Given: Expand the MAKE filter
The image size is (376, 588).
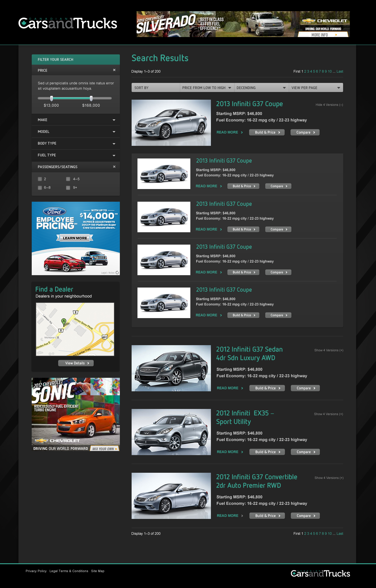Looking at the screenshot, I should [x=76, y=120].
